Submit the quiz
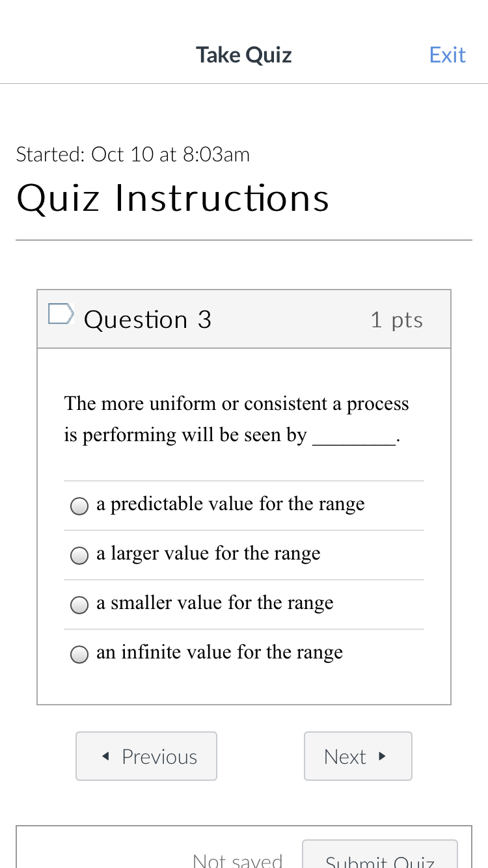 tap(379, 860)
